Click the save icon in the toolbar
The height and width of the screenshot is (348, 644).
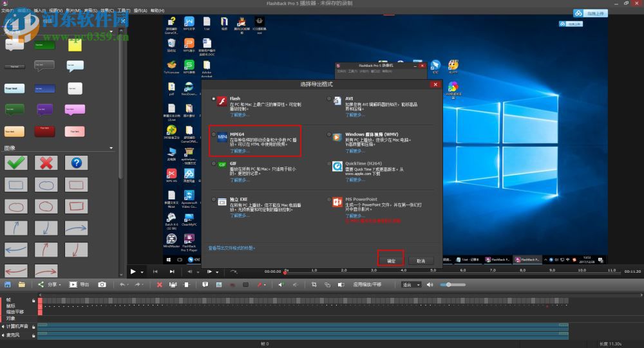[7, 284]
